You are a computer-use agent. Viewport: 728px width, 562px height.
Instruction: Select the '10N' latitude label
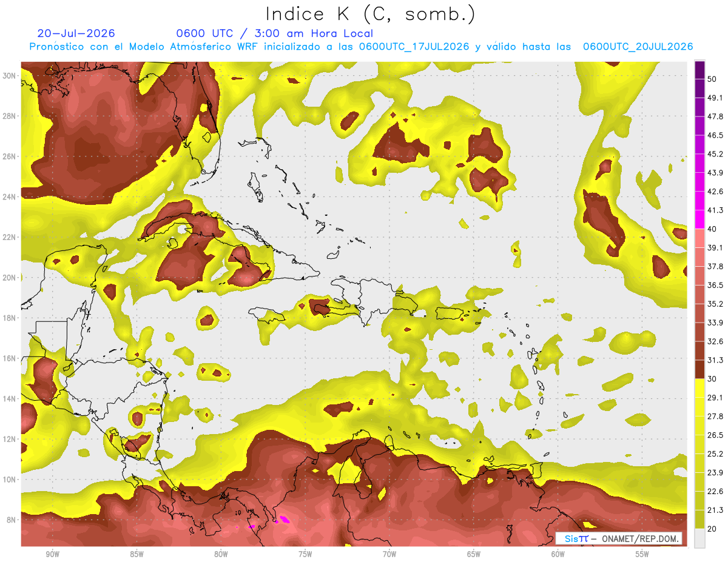pos(9,479)
